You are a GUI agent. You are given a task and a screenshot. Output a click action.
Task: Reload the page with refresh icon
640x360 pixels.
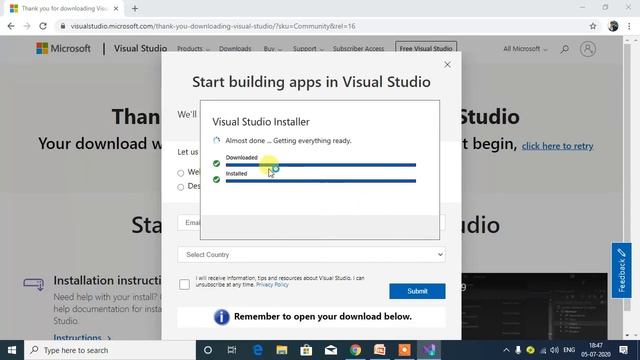(43, 26)
